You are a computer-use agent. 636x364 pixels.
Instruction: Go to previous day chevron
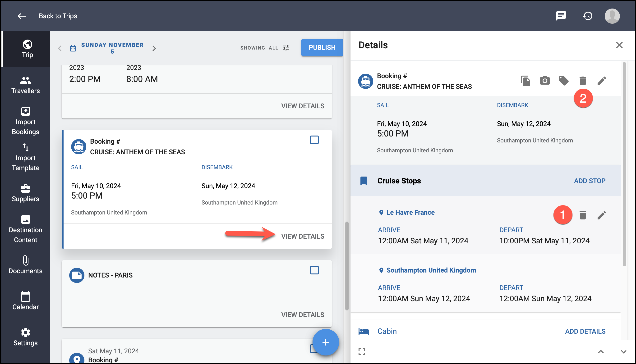[60, 48]
